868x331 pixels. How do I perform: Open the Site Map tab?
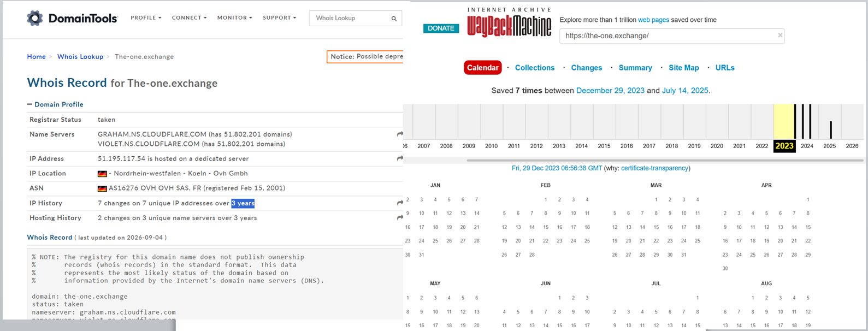[684, 68]
